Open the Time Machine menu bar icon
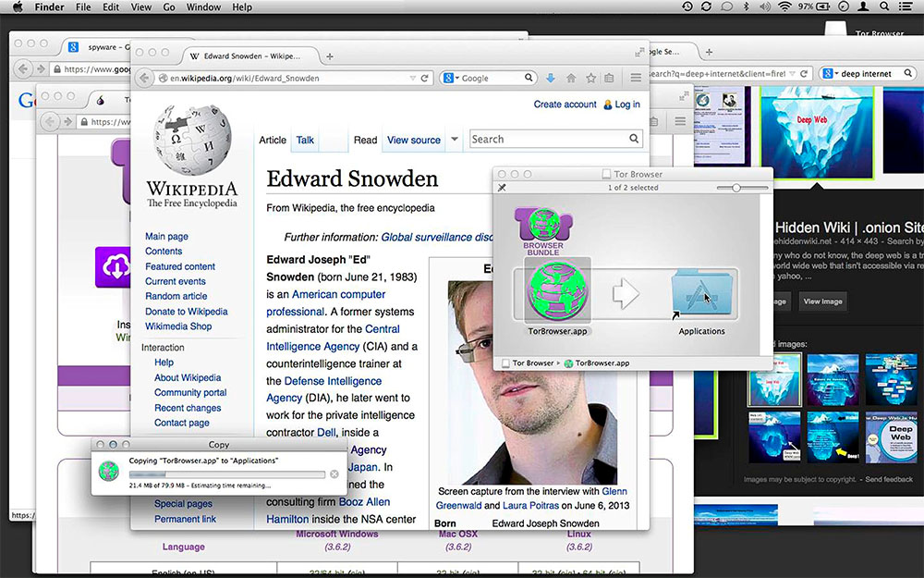Image resolution: width=924 pixels, height=578 pixels. point(687,6)
